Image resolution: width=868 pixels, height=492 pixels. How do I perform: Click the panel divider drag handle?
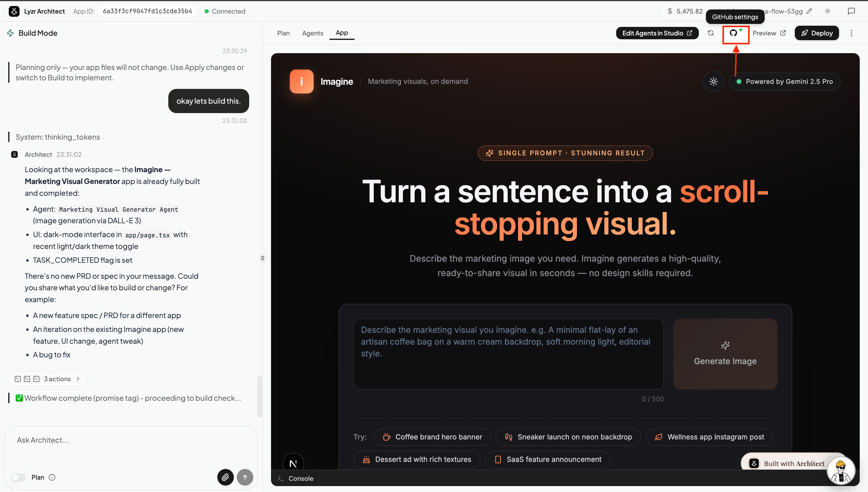point(262,258)
